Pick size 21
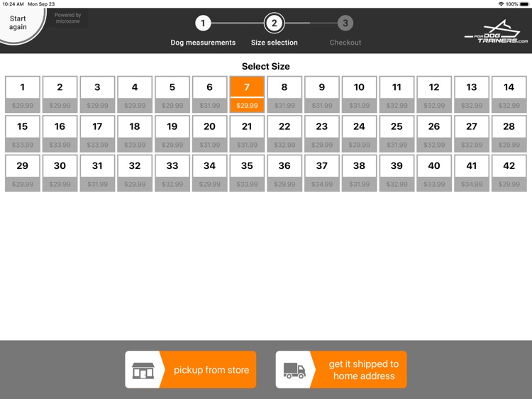Viewport: 532px width, 399px height. click(x=247, y=133)
